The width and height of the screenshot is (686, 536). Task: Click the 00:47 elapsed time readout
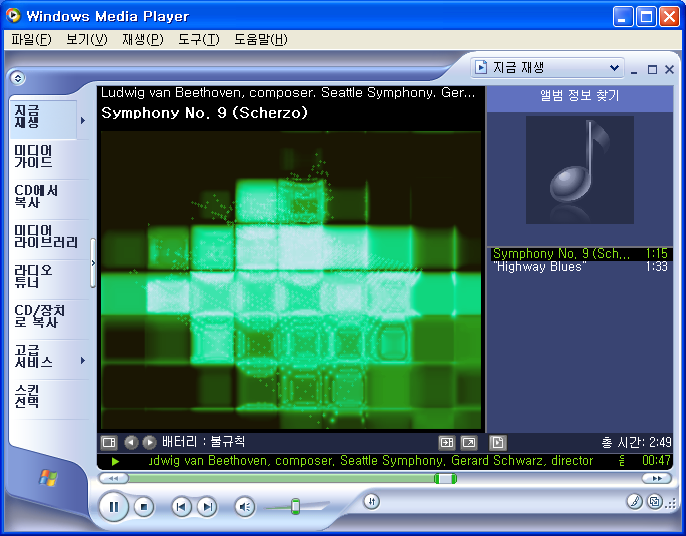click(656, 461)
